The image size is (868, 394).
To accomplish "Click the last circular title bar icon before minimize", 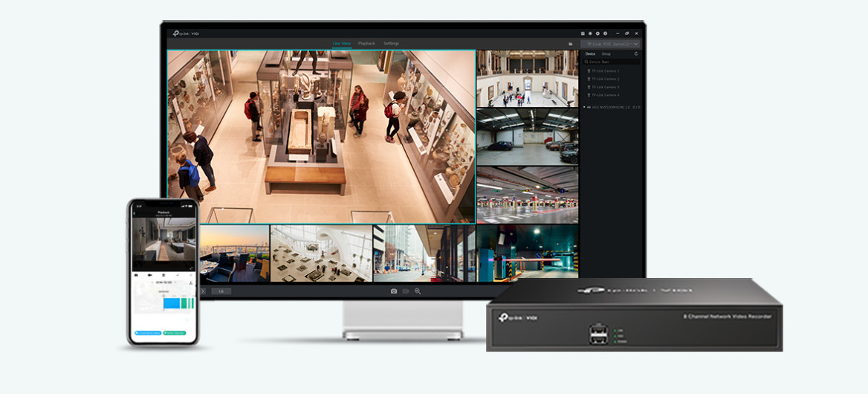I will click(605, 33).
